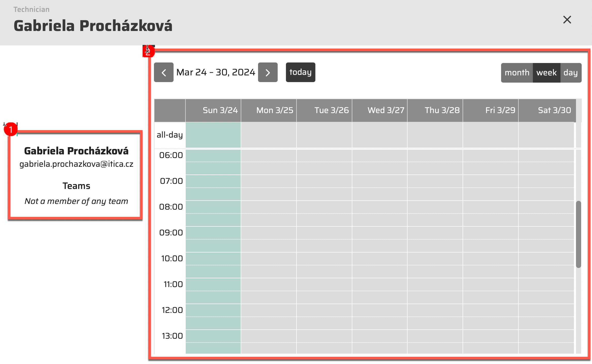The image size is (592, 364).
Task: Click the gabriela.prochazkova@itica.cz email address
Action: (x=76, y=164)
